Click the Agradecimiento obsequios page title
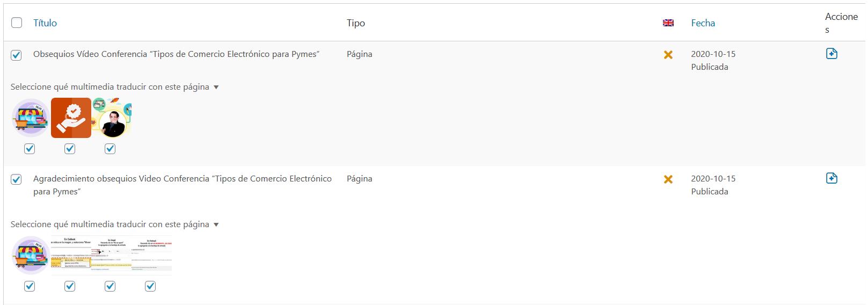The image size is (868, 305). click(x=182, y=179)
